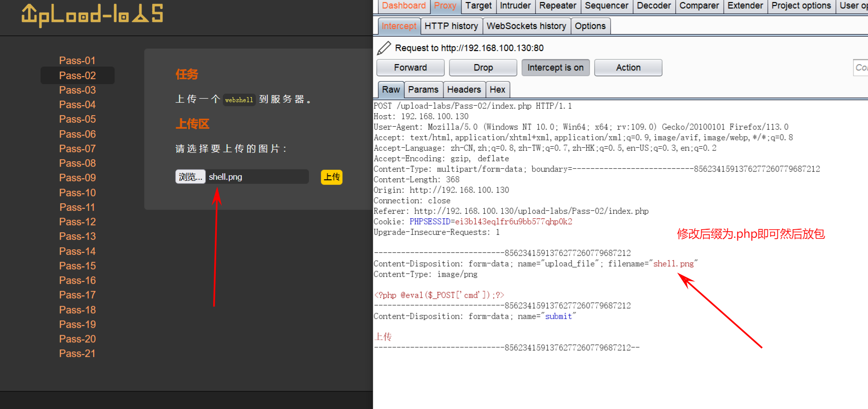This screenshot has width=868, height=409.
Task: Click the Content-Type: image/png line
Action: coord(425,274)
